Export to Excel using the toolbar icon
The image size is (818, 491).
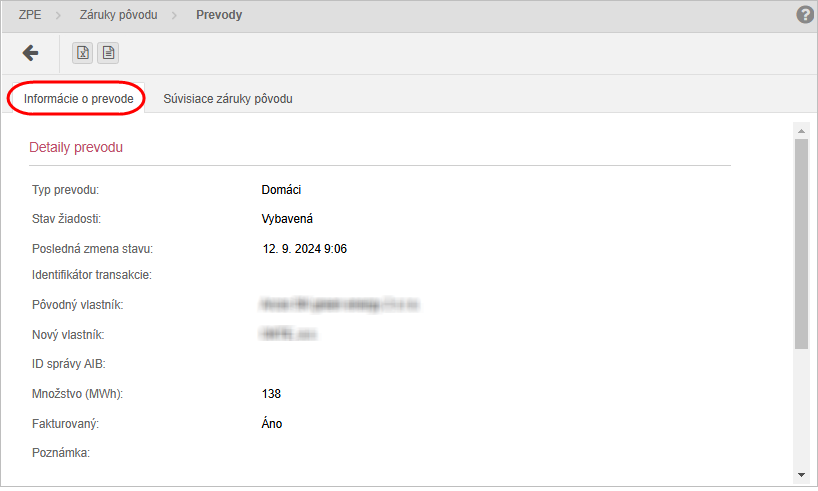point(84,53)
